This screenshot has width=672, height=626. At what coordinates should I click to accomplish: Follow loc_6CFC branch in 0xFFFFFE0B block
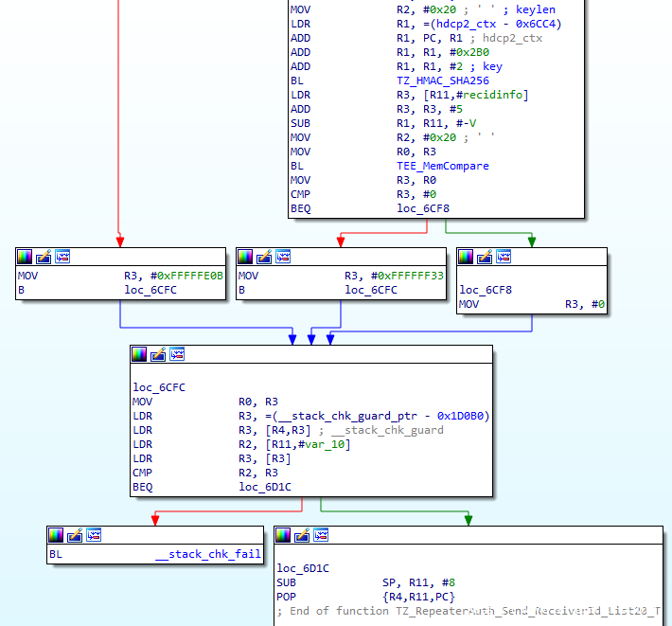pos(150,290)
